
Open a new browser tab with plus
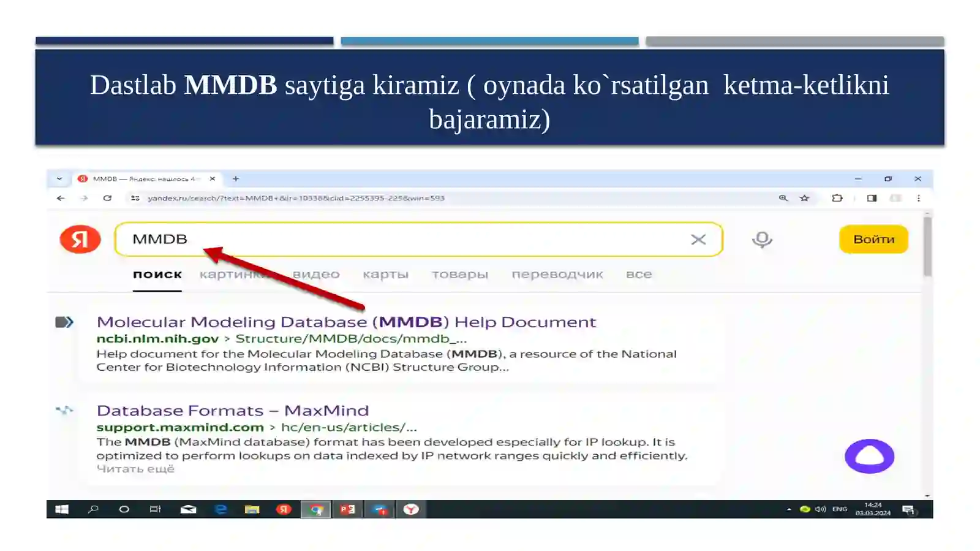point(236,179)
